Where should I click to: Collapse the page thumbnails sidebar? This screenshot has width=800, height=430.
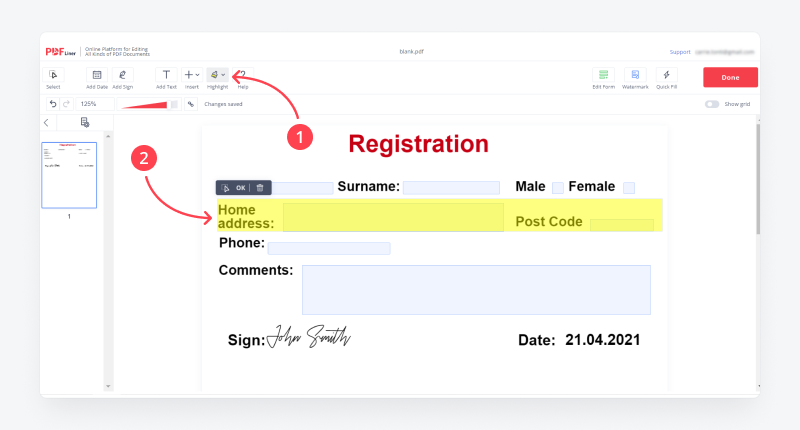tap(46, 122)
